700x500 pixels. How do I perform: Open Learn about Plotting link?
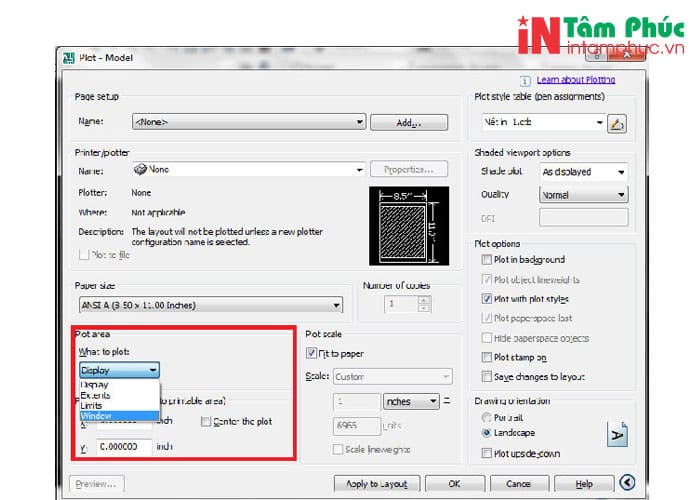(x=576, y=80)
